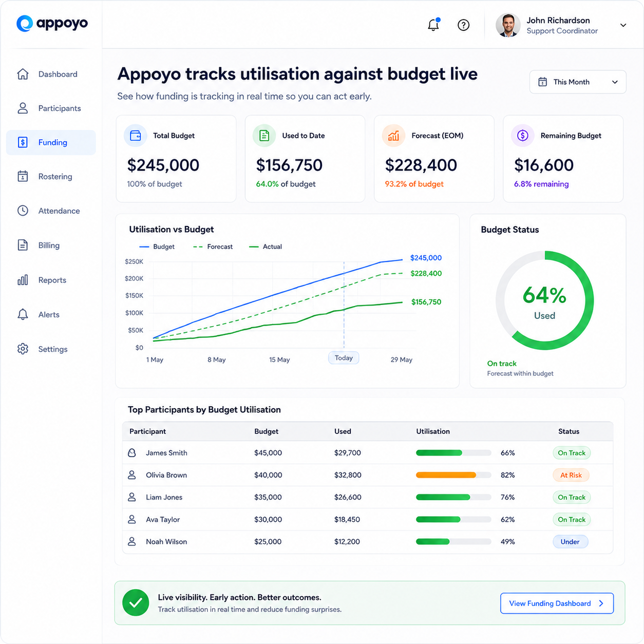Click the Forecast (EOM) chart icon
This screenshot has width=644, height=644.
pos(393,136)
